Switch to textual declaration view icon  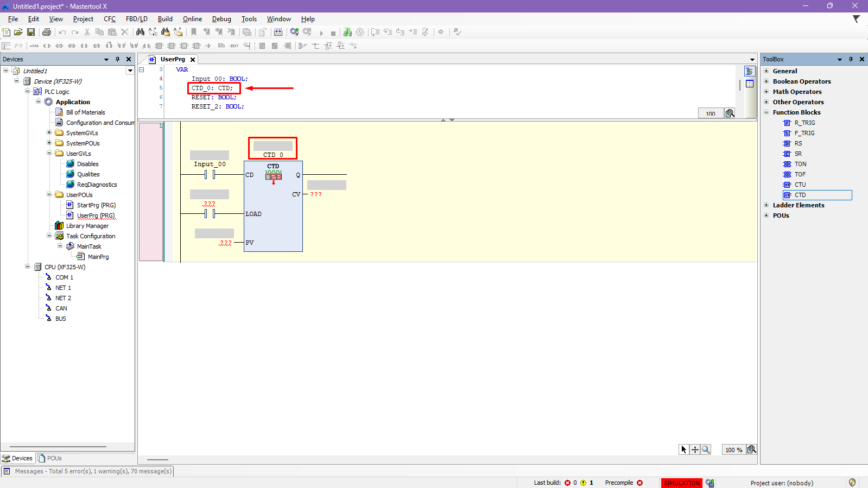[x=750, y=72]
